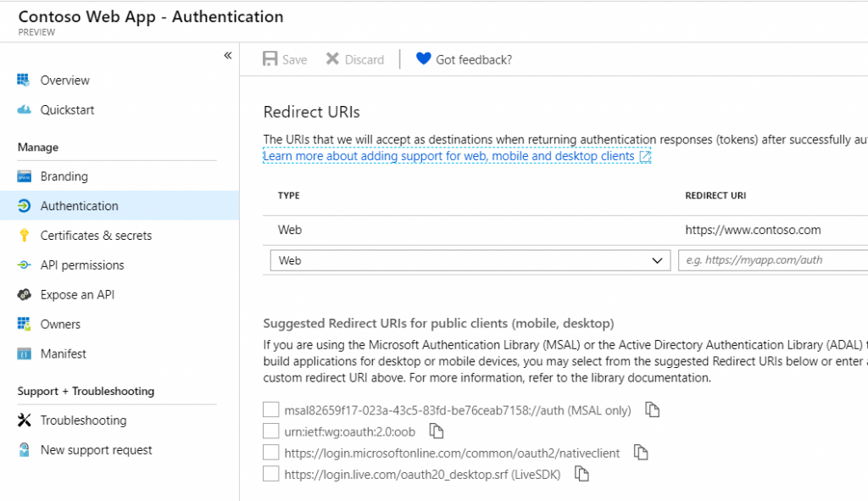The image size is (868, 501).
Task: Click the Owners icon in sidebar
Action: pos(24,324)
